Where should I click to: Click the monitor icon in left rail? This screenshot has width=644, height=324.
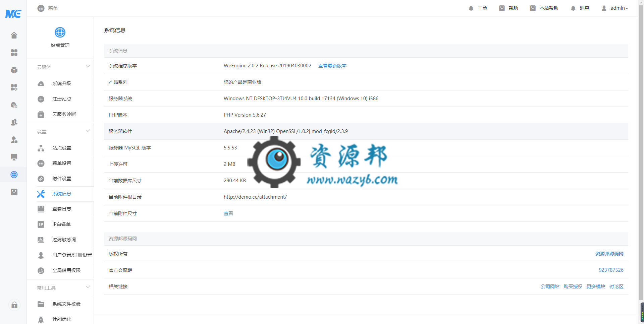tap(14, 157)
